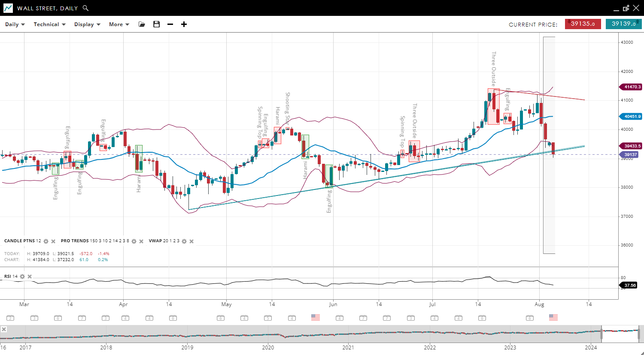Open VWAP indicator settings gear

[184, 241]
